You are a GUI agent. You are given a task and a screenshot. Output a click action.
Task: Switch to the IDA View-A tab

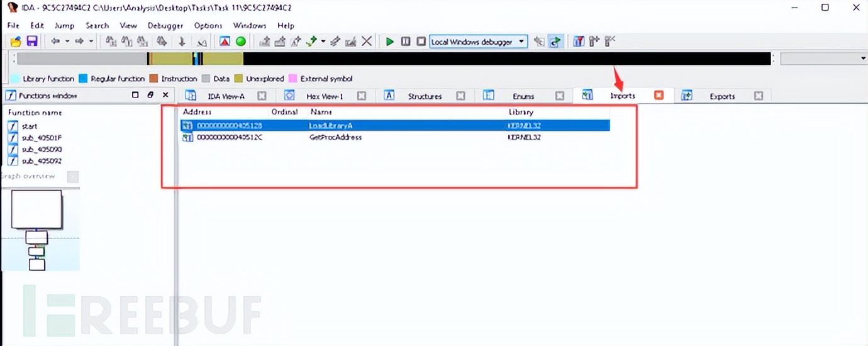226,96
